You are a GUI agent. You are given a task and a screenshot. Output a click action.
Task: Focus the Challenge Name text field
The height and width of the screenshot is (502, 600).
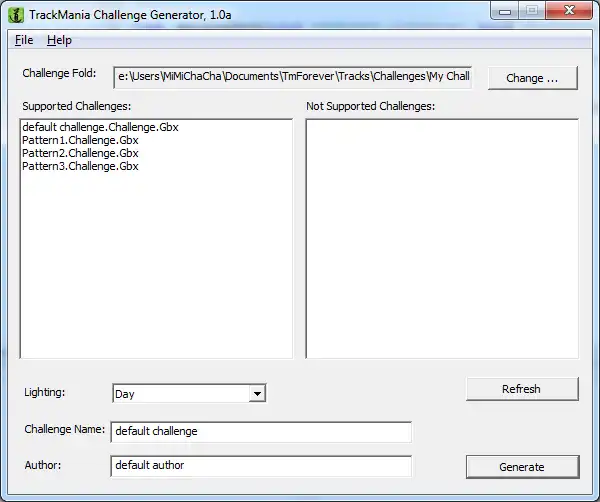coord(261,432)
